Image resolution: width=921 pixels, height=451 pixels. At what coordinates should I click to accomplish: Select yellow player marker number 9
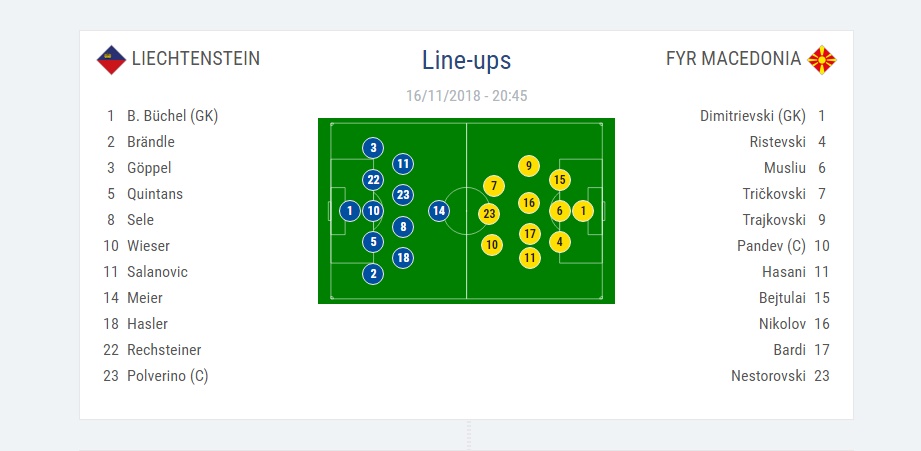click(x=529, y=166)
